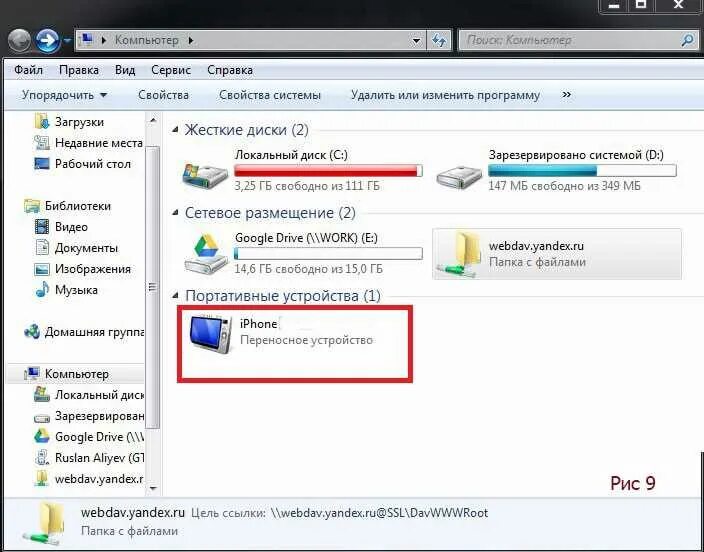
Task: Select Загрузки in navigation pane
Action: coord(79,122)
